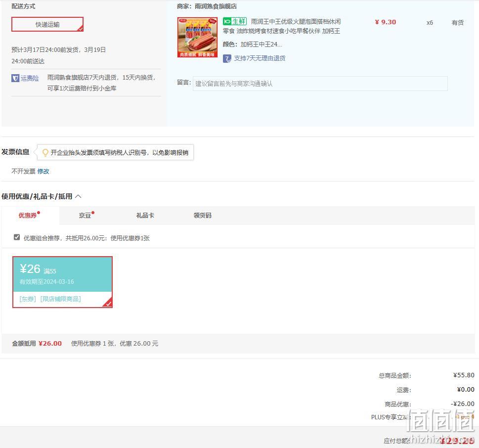
Task: Click the product price ¥9.30
Action: pos(386,22)
